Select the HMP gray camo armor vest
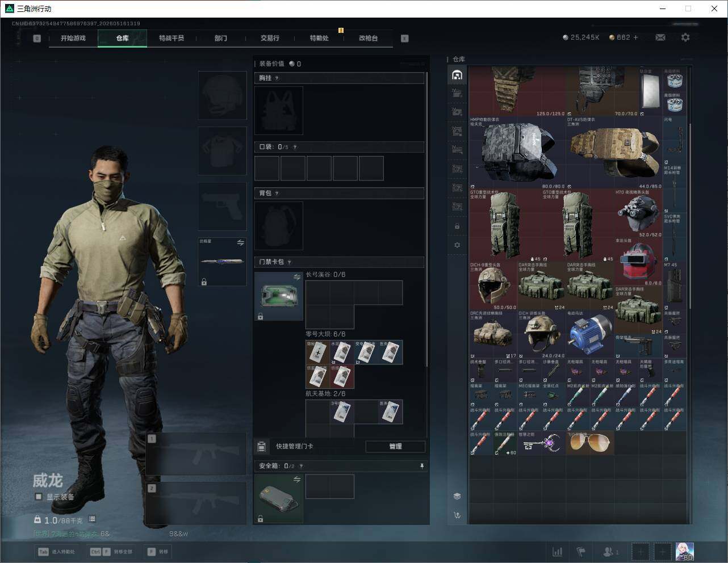 coord(517,153)
